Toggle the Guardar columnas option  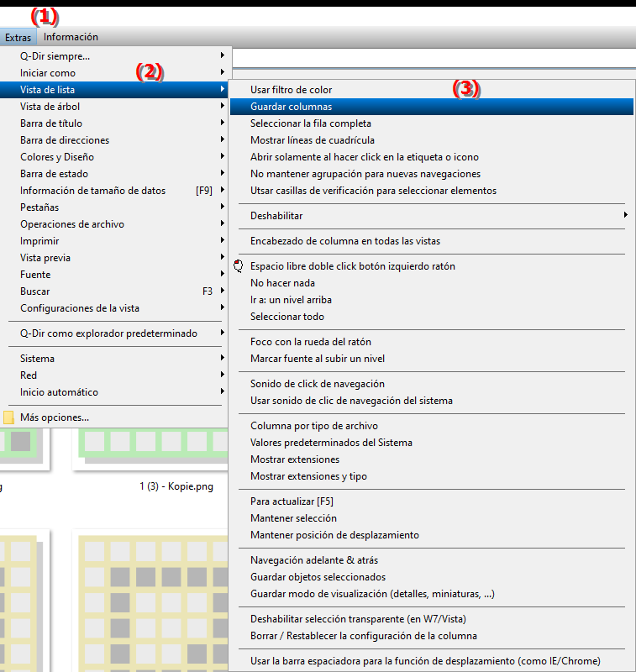tap(432, 107)
